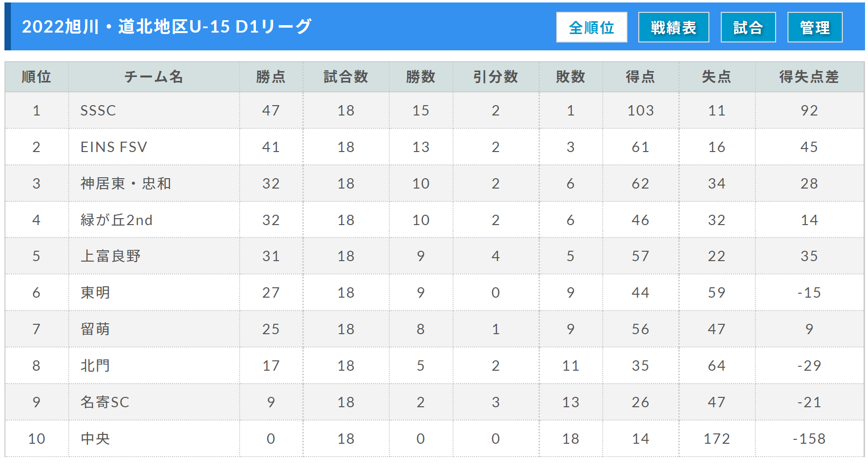Image resolution: width=868 pixels, height=464 pixels.
Task: Click the 得失点差 column header
Action: point(809,77)
